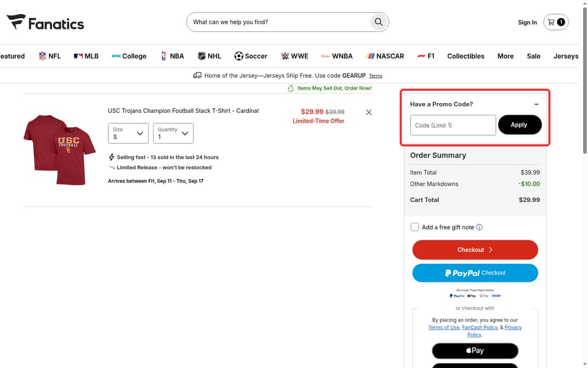
Task: Click the Item Total $39.99 value
Action: pyautogui.click(x=530, y=172)
